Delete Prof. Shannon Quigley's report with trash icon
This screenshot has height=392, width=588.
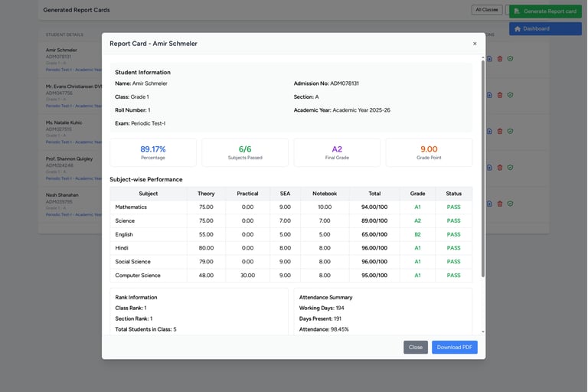click(x=500, y=168)
